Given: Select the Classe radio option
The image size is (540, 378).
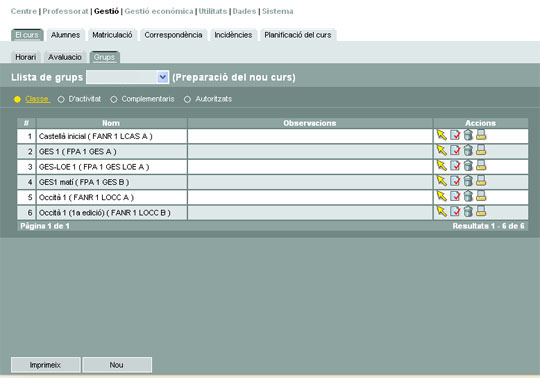Looking at the screenshot, I should point(17,99).
